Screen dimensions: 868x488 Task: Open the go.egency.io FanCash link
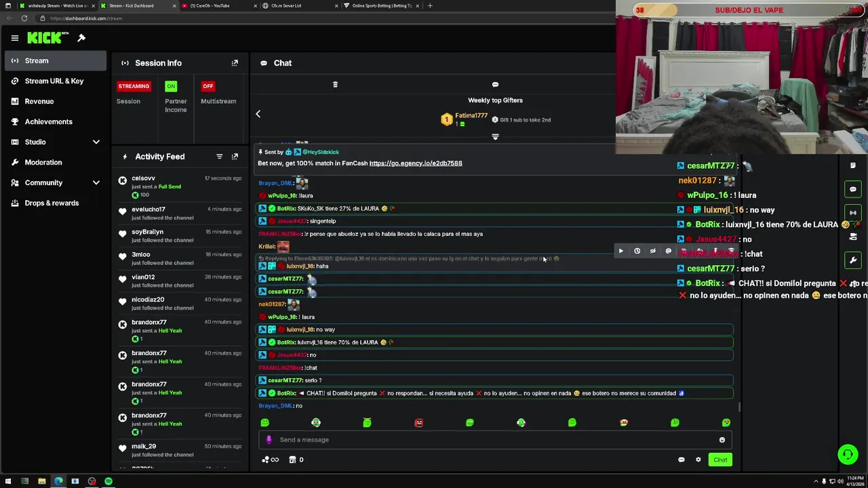(x=416, y=163)
